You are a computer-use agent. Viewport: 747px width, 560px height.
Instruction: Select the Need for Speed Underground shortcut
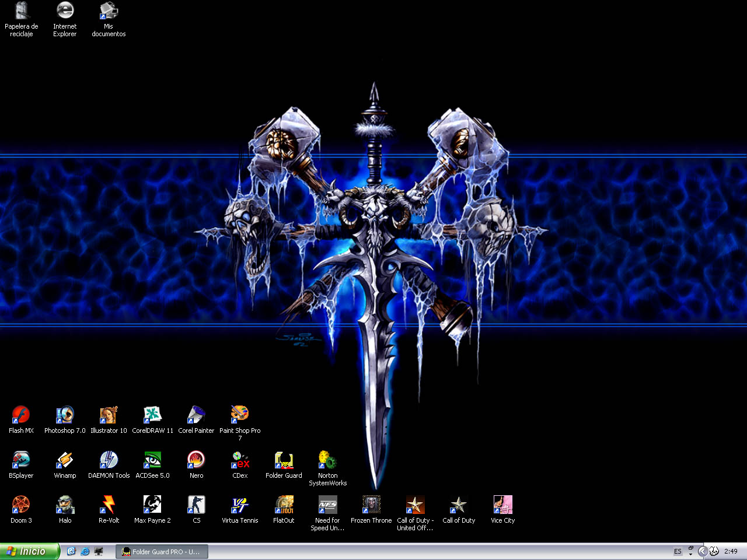tap(327, 513)
